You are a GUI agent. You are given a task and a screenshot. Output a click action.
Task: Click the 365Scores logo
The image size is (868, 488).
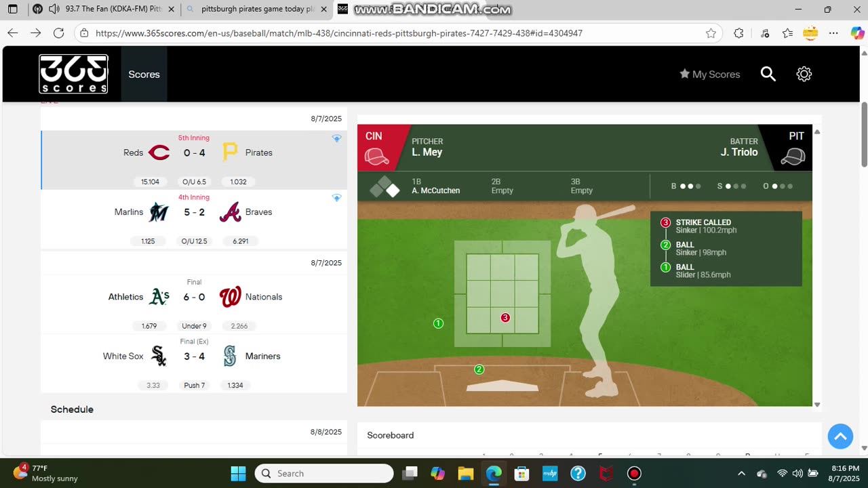pyautogui.click(x=73, y=74)
